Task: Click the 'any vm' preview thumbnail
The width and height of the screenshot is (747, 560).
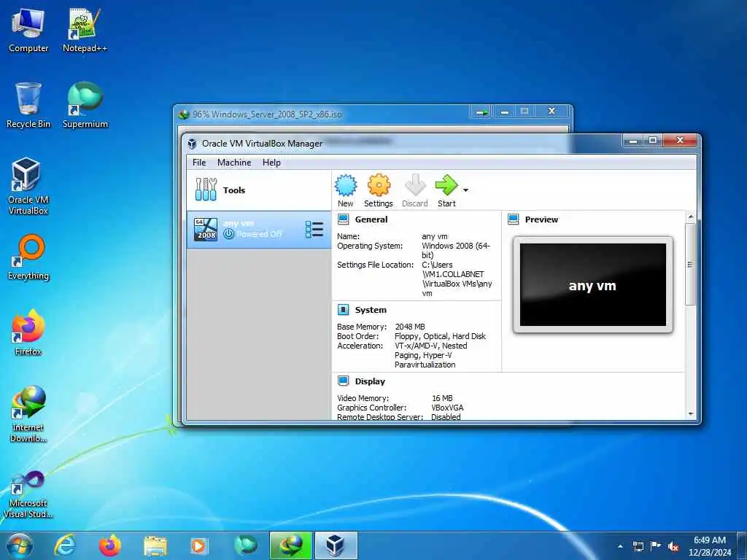Action: [x=592, y=285]
